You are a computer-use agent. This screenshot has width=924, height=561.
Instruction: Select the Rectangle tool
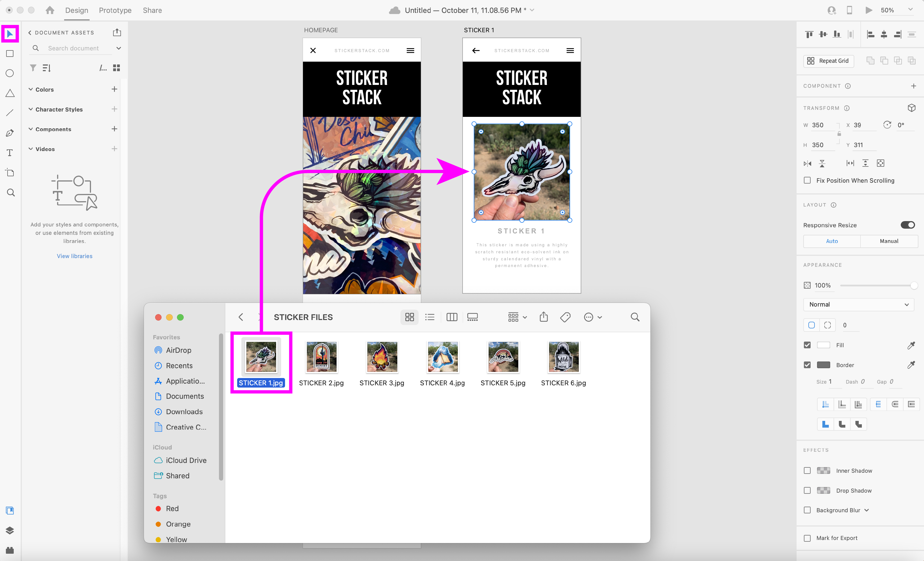(10, 54)
